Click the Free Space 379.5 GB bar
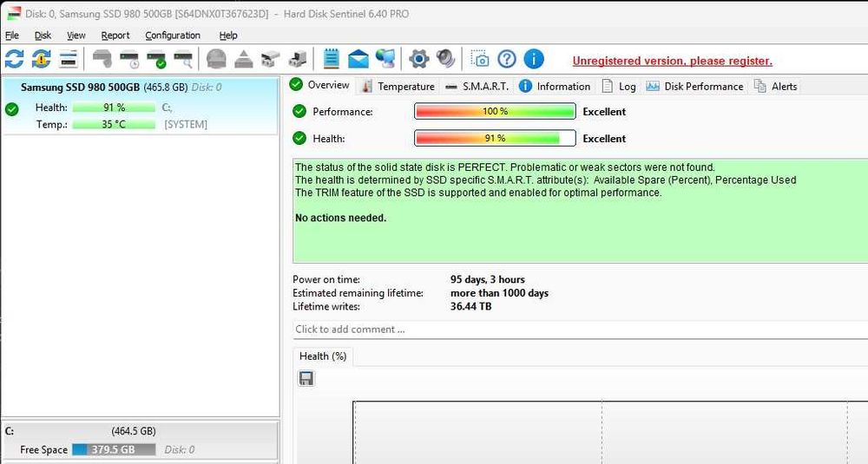This screenshot has width=868, height=464. click(114, 449)
